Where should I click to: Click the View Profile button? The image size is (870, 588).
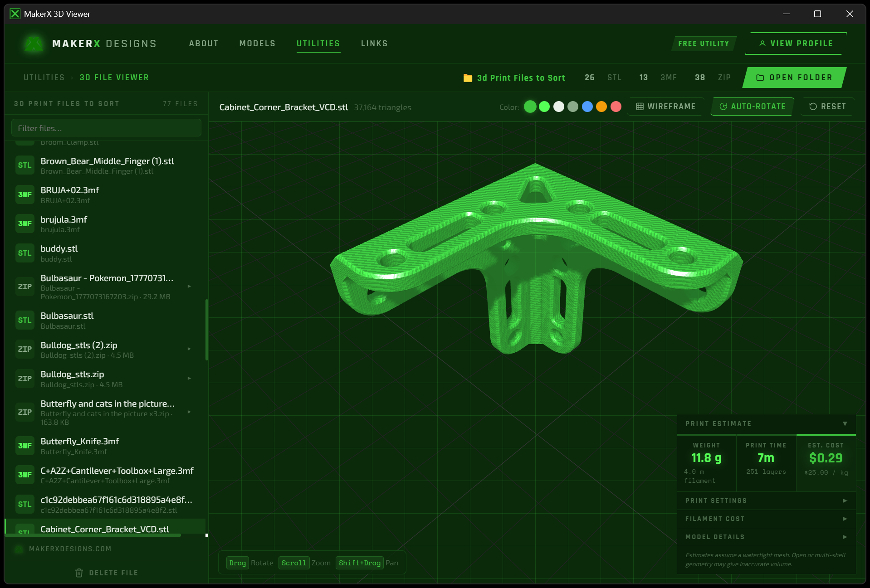(796, 44)
